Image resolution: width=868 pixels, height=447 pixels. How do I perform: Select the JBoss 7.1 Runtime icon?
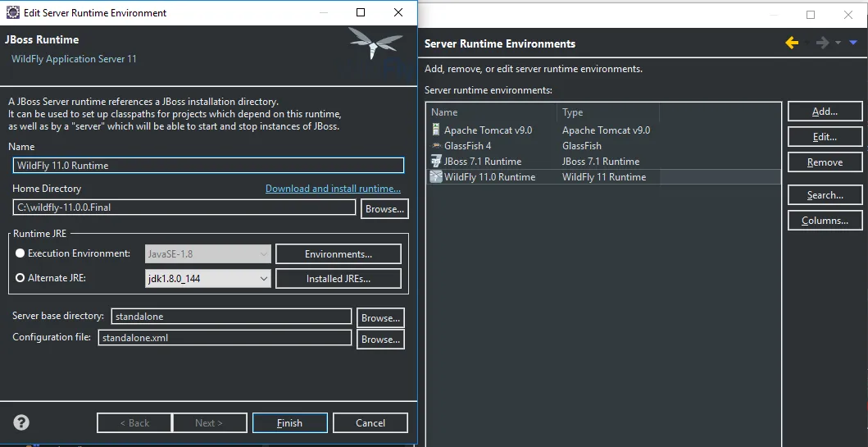(436, 162)
